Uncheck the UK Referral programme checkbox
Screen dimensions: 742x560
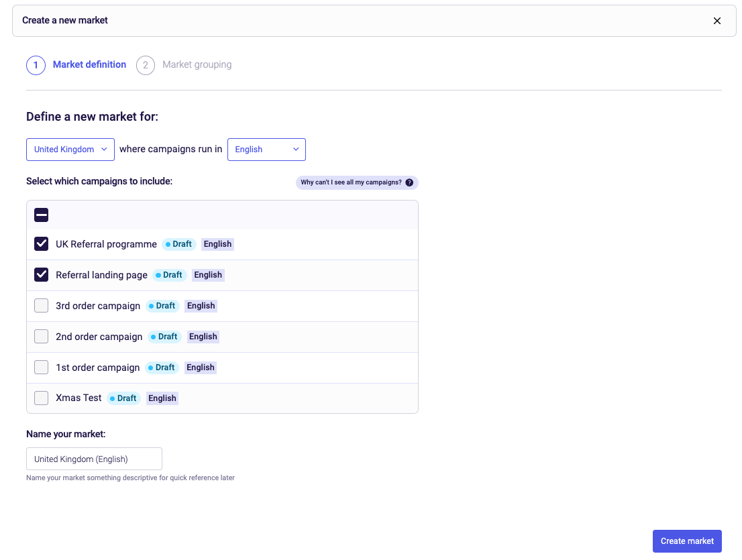tap(41, 244)
